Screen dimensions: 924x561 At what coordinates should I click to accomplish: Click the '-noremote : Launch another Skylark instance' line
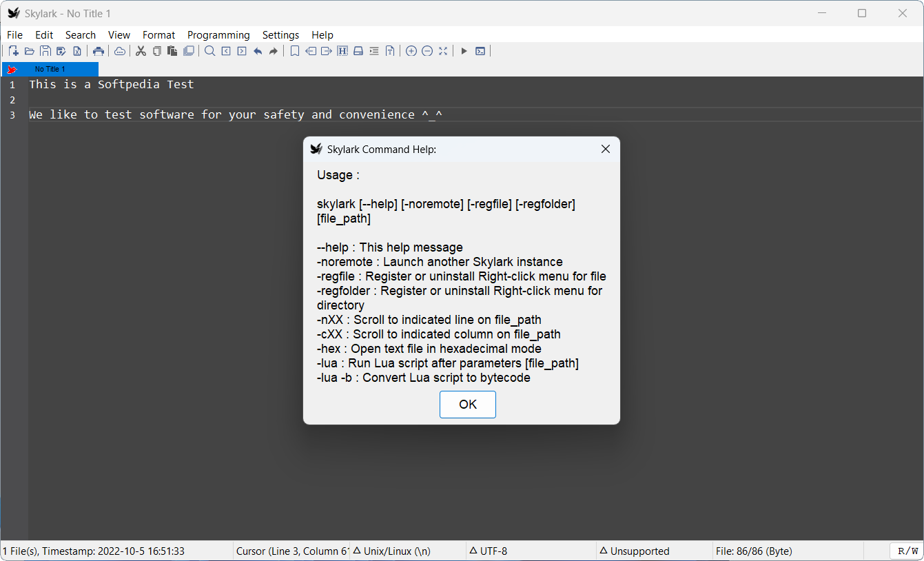pyautogui.click(x=440, y=262)
